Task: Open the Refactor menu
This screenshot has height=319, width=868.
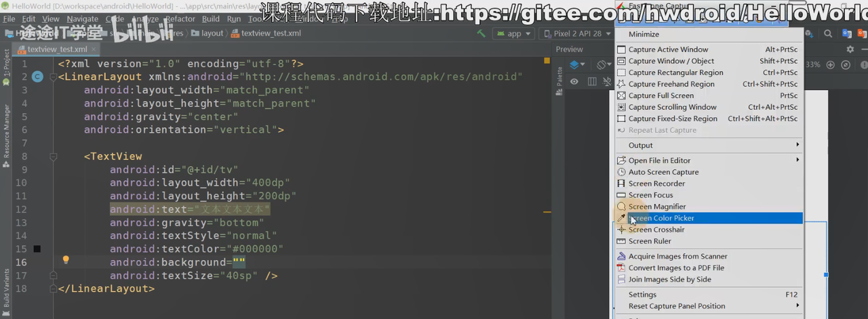Action: click(180, 19)
